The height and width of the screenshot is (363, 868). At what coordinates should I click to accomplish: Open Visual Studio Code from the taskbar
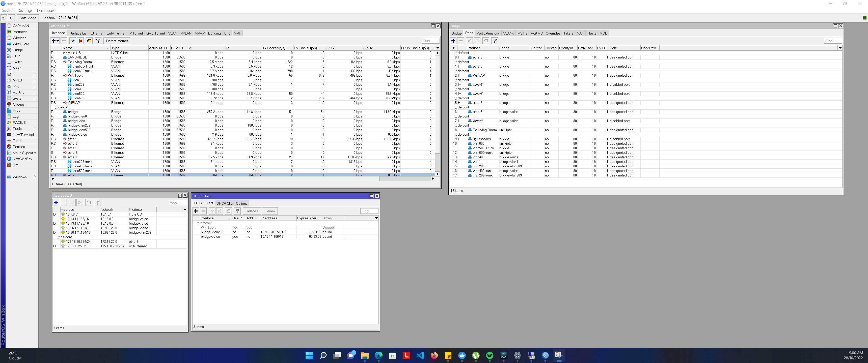pos(420,355)
